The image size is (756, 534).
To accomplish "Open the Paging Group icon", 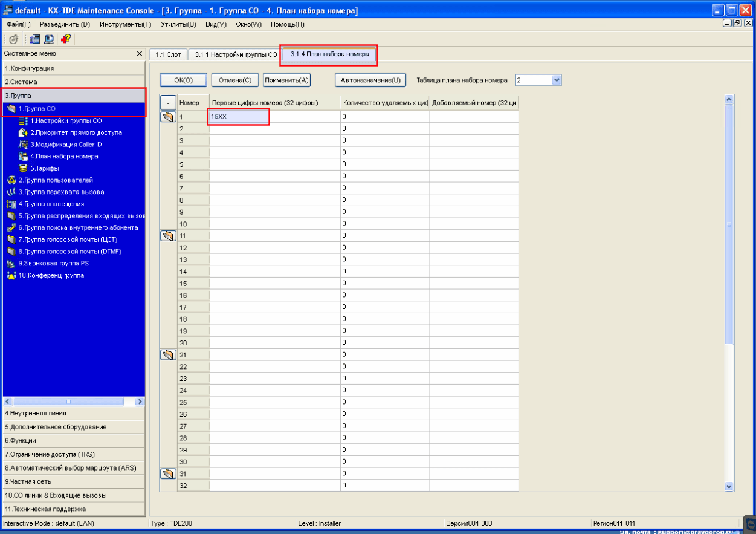I will tap(10, 204).
